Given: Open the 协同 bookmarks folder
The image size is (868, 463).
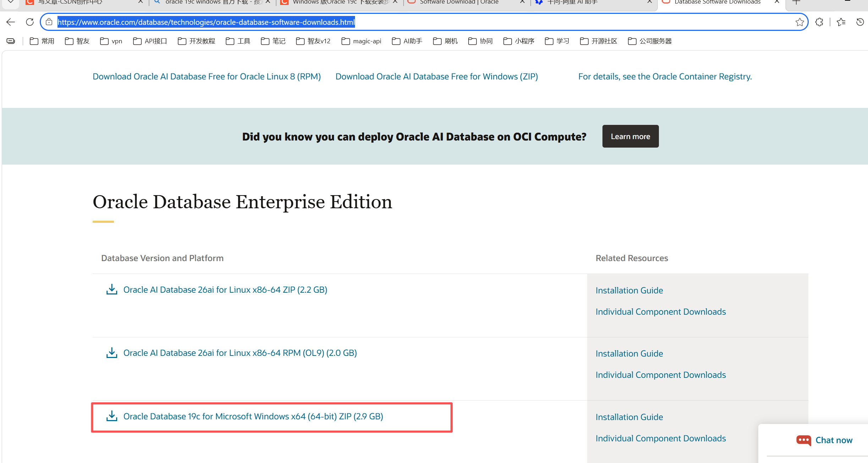Looking at the screenshot, I should [481, 41].
